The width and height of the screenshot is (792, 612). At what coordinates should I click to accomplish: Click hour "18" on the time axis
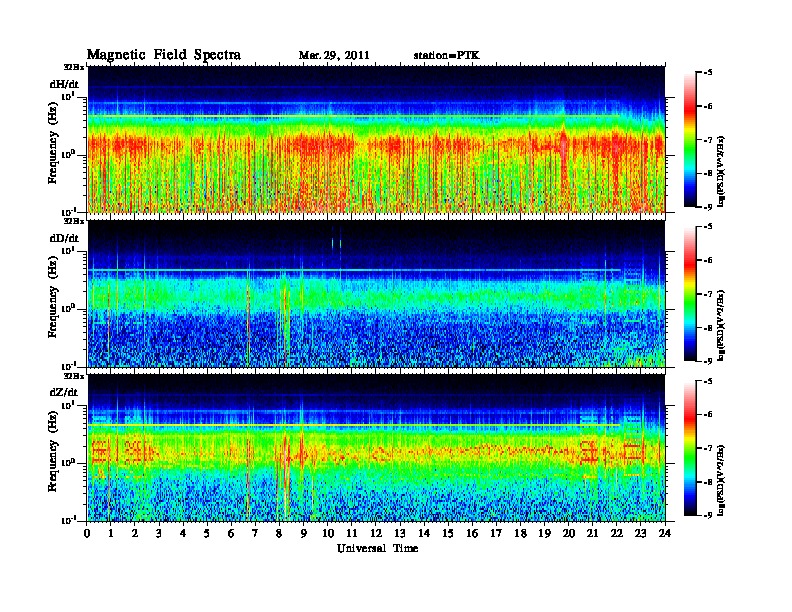click(x=520, y=533)
